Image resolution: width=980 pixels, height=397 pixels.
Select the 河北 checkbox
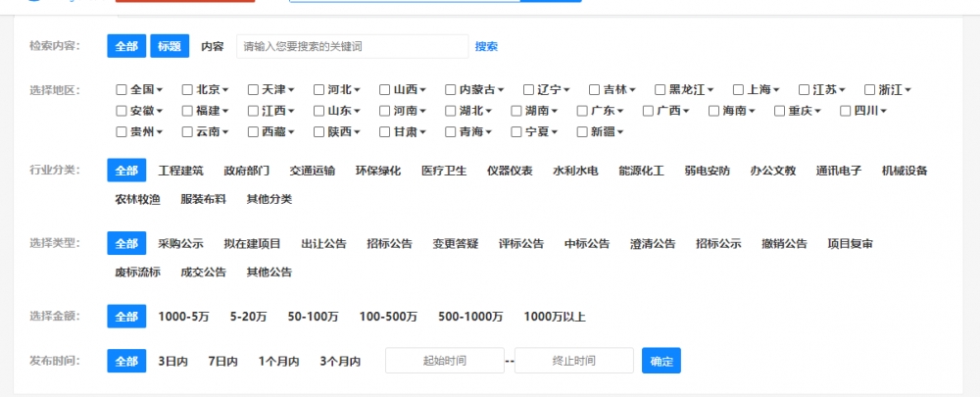[x=318, y=90]
